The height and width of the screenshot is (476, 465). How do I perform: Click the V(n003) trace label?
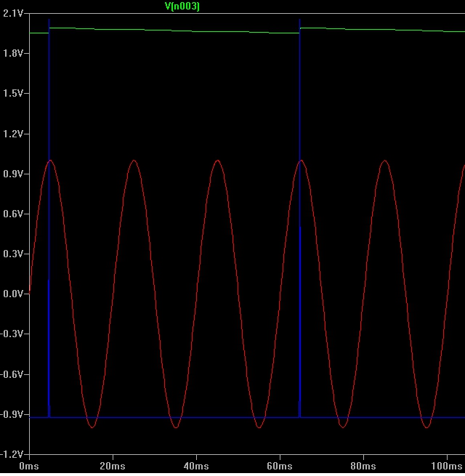(x=182, y=6)
